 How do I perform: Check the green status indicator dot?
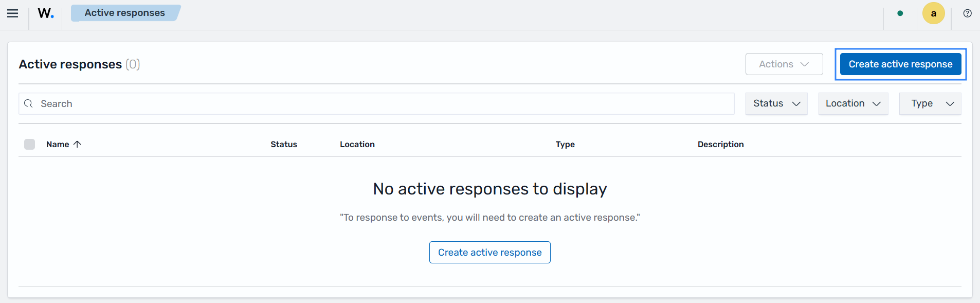900,13
